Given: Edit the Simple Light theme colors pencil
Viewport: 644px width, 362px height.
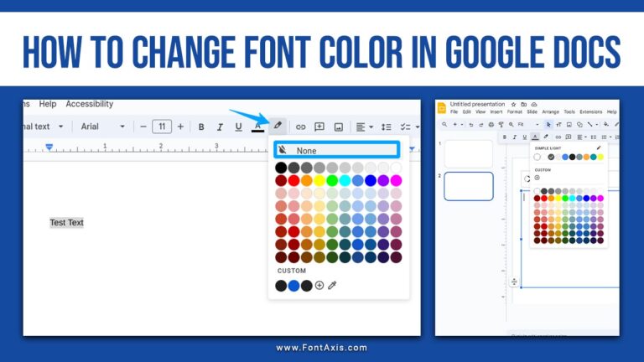Looking at the screenshot, I should 599,147.
